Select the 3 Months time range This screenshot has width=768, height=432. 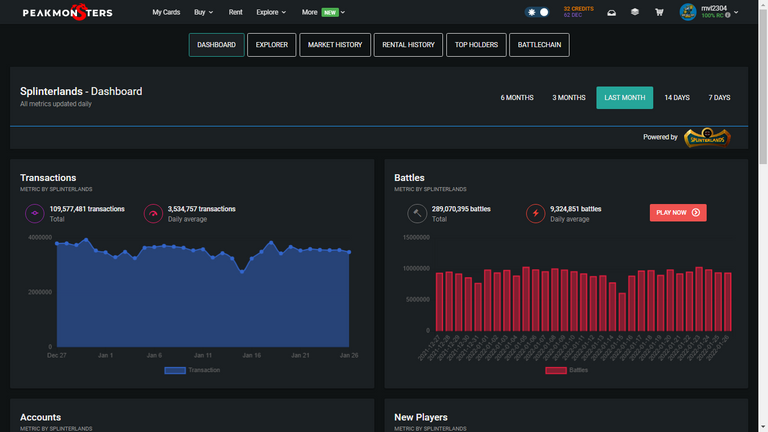pos(569,98)
